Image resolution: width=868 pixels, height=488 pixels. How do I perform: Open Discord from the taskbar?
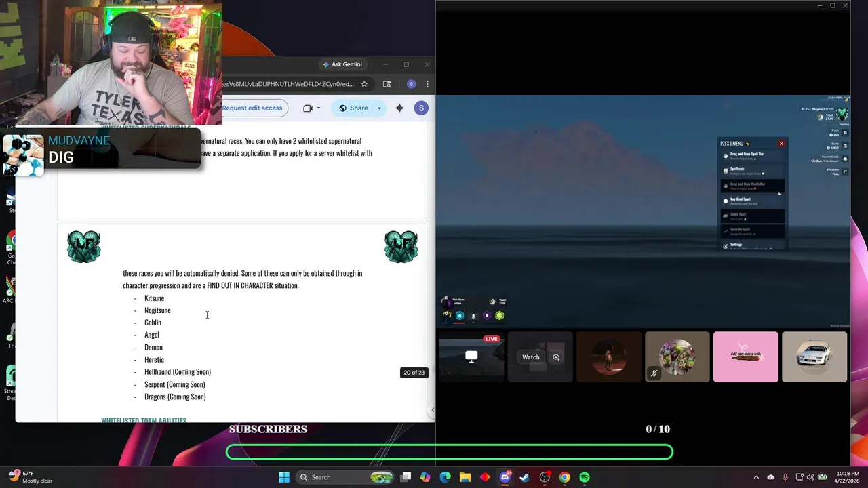tap(505, 477)
